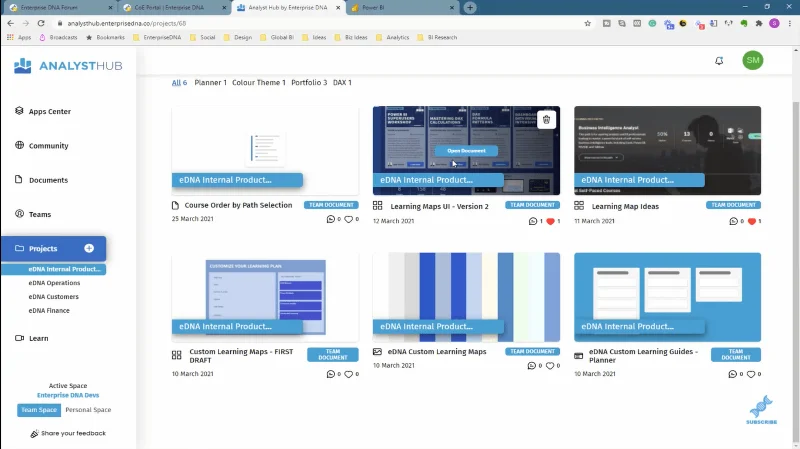Delete Learning Maps UI document with trash icon
The width and height of the screenshot is (800, 449).
click(x=546, y=120)
